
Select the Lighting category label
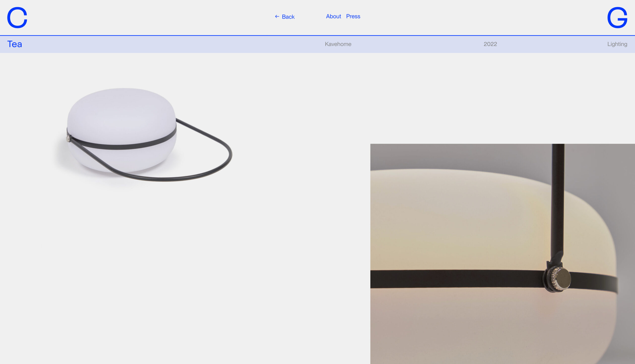[617, 44]
